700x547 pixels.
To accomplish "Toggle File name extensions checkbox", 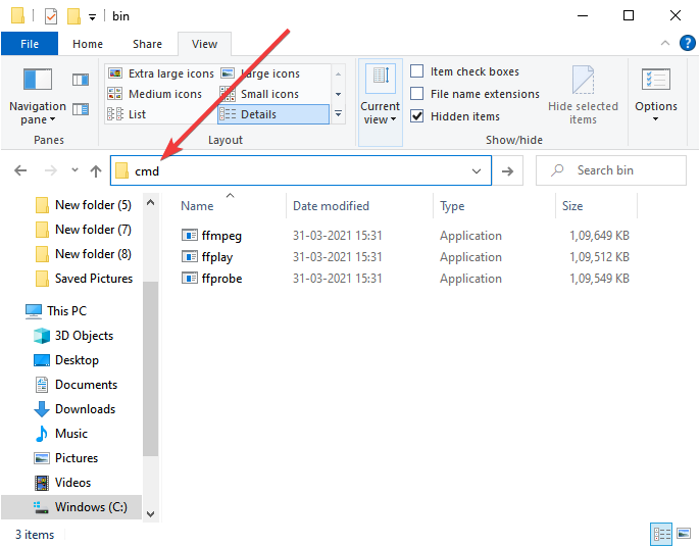I will point(417,94).
